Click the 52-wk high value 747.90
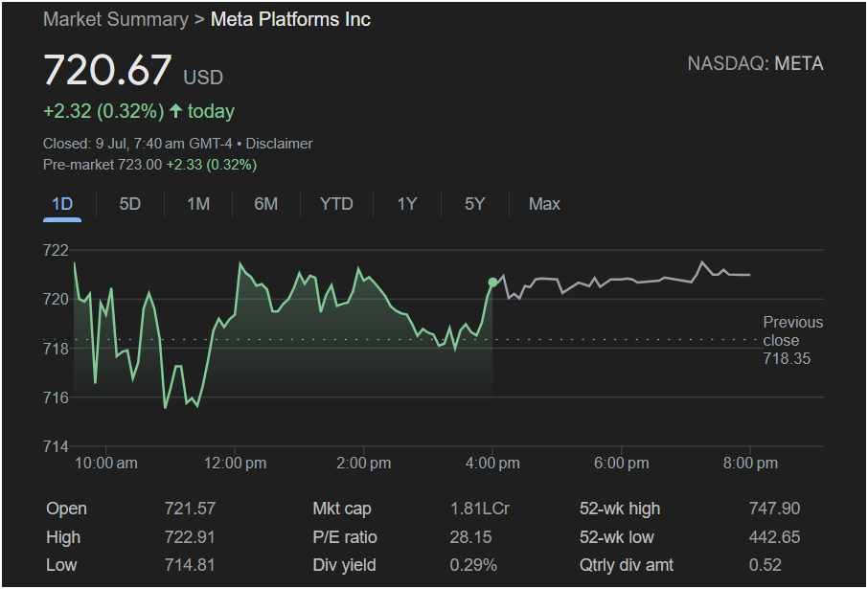Image resolution: width=868 pixels, height=589 pixels. [x=774, y=509]
